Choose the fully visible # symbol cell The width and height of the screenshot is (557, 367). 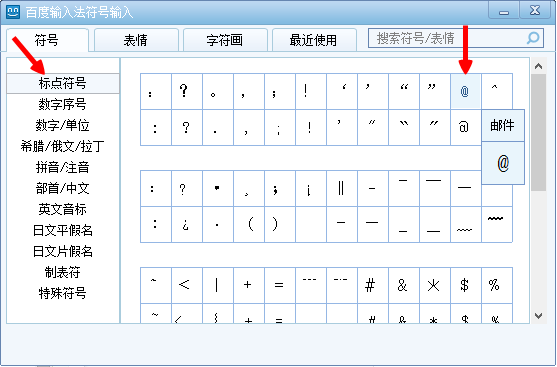[x=373, y=285]
